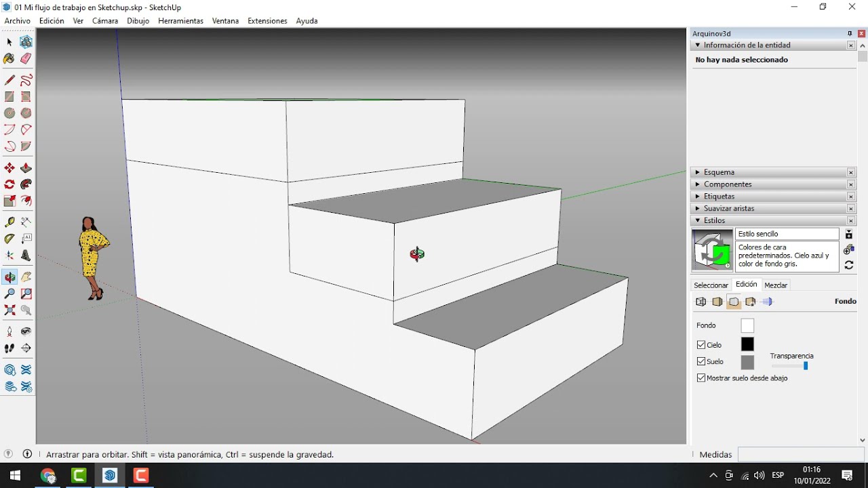The image size is (868, 488).
Task: Select the pink Eraser tool
Action: [x=26, y=59]
